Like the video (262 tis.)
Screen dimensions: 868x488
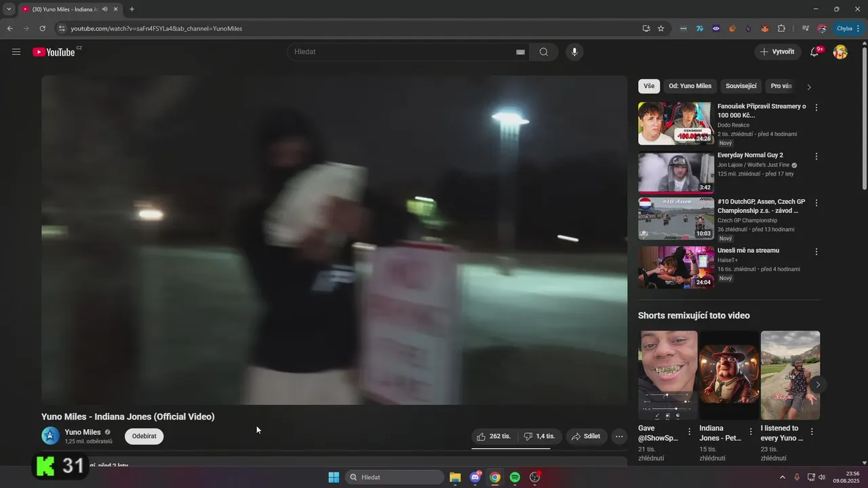494,436
